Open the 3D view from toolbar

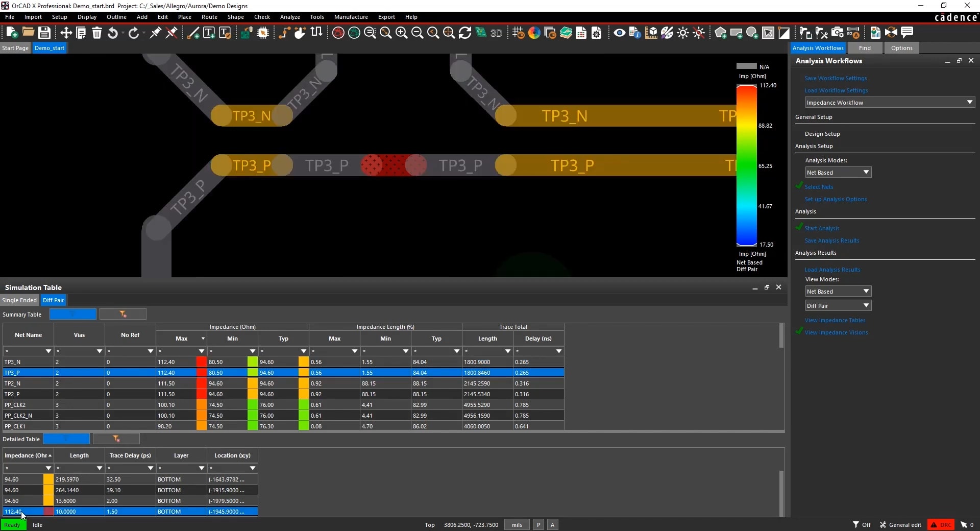[496, 33]
